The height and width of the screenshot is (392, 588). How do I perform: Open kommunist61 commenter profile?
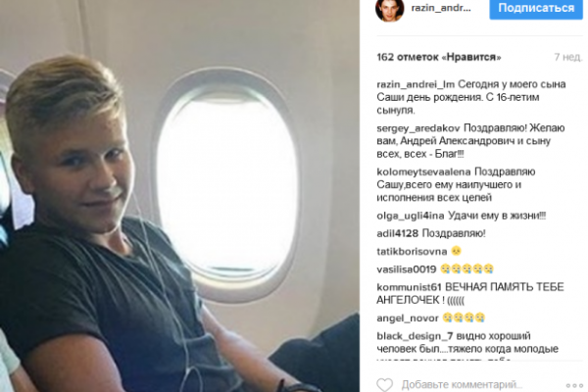409,287
